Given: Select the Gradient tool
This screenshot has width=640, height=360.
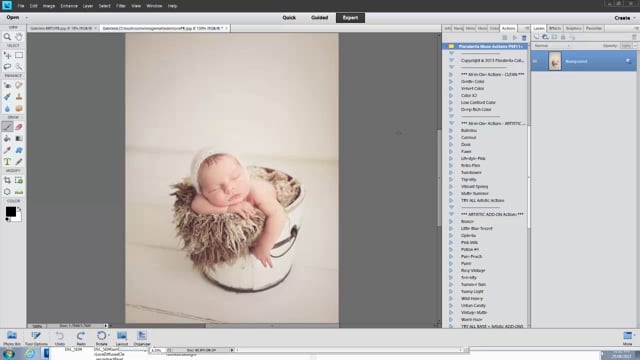Looking at the screenshot, I should (19, 138).
